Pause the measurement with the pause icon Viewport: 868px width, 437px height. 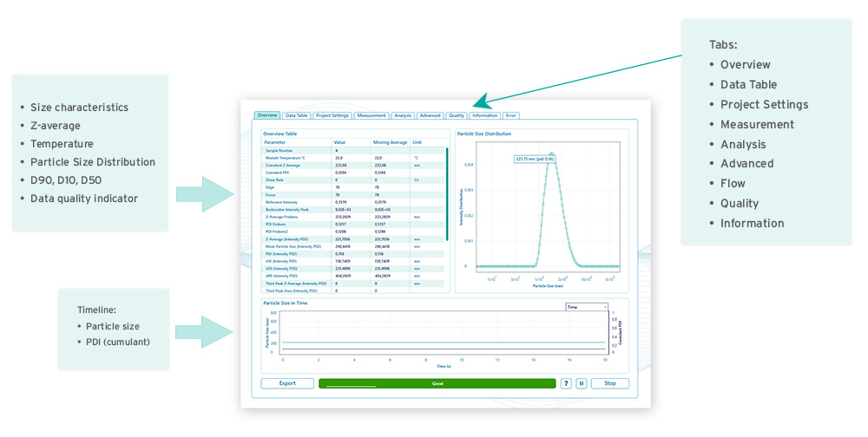[x=582, y=383]
